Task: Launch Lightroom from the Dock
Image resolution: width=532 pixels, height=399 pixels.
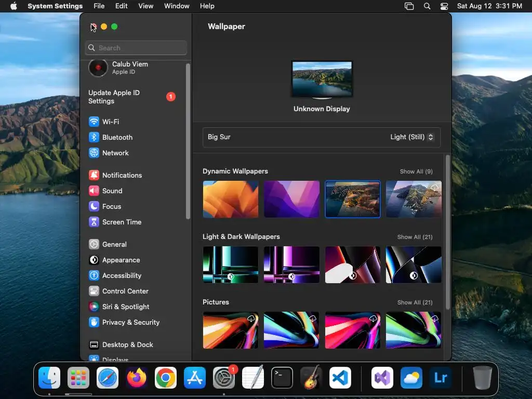Action: [441, 378]
